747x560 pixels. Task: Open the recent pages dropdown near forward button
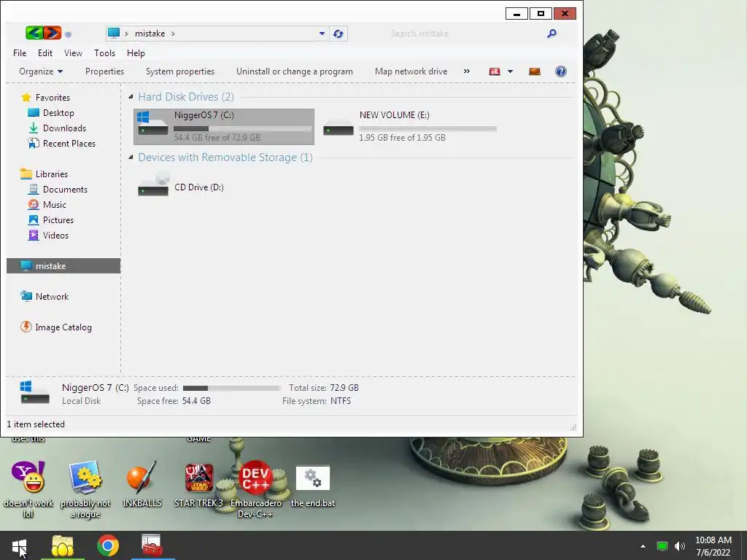[68, 34]
